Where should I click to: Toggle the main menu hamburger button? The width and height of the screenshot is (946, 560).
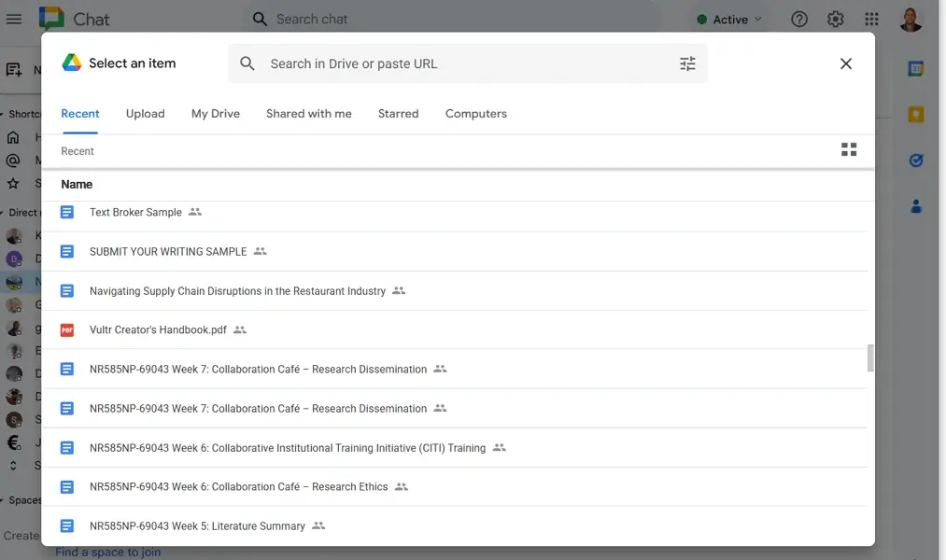[x=14, y=20]
